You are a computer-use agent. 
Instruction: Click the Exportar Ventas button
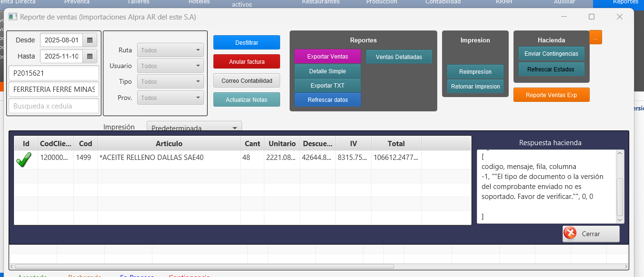pos(327,57)
